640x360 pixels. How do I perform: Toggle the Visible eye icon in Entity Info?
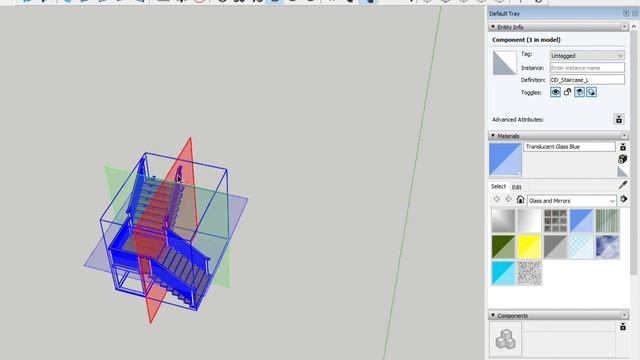(x=555, y=92)
